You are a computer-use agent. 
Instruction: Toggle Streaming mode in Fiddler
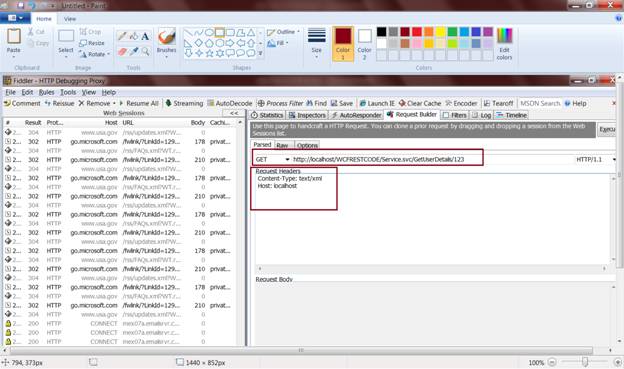[x=184, y=103]
